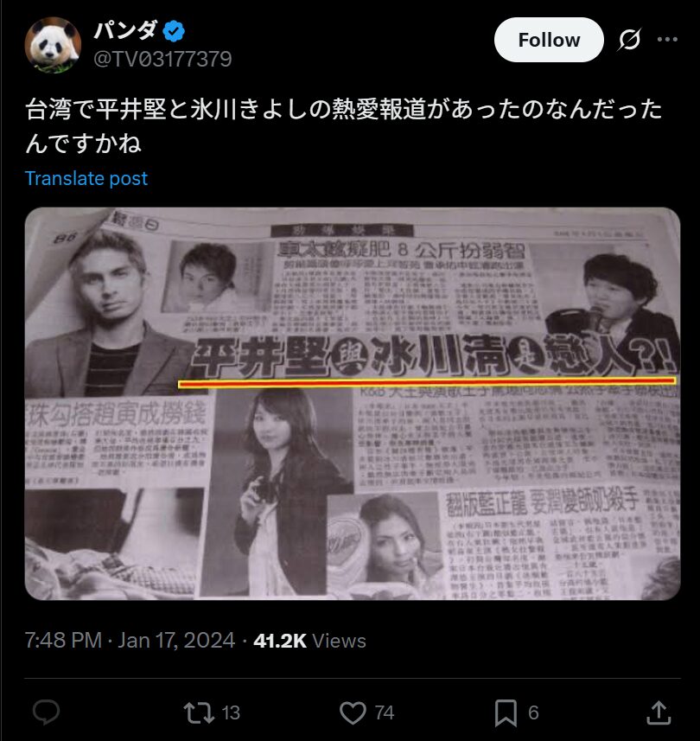Viewport: 700px width, 741px height.
Task: Toggle the heart like icon
Action: coord(353,712)
